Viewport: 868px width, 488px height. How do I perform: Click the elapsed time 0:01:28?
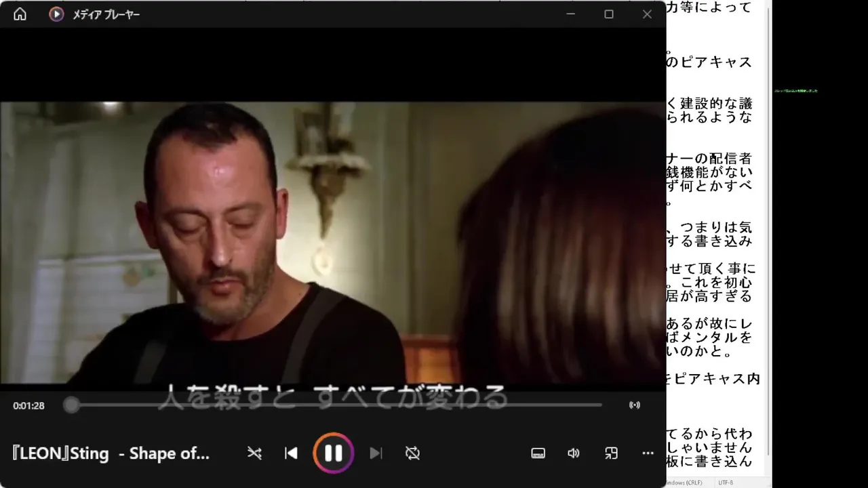pyautogui.click(x=28, y=405)
